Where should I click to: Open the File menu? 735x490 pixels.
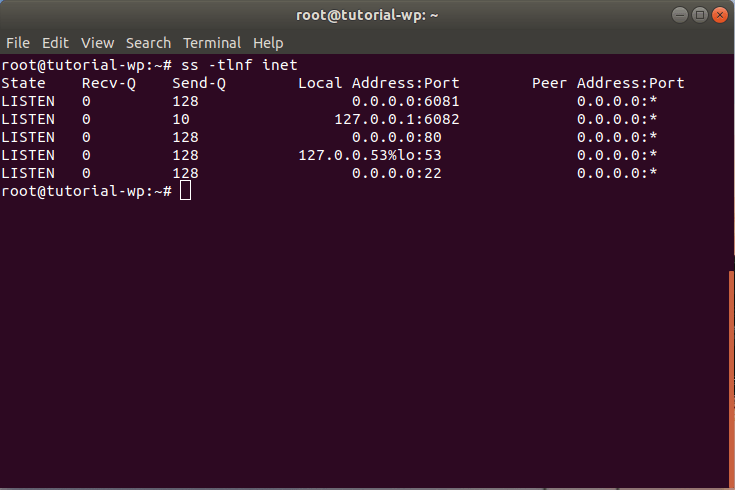(x=18, y=43)
